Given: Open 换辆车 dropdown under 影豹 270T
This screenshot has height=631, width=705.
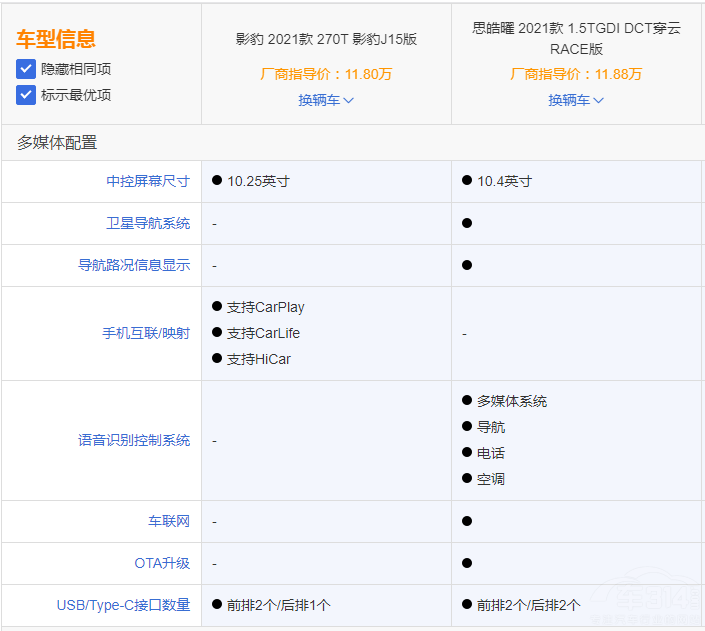Looking at the screenshot, I should point(326,100).
